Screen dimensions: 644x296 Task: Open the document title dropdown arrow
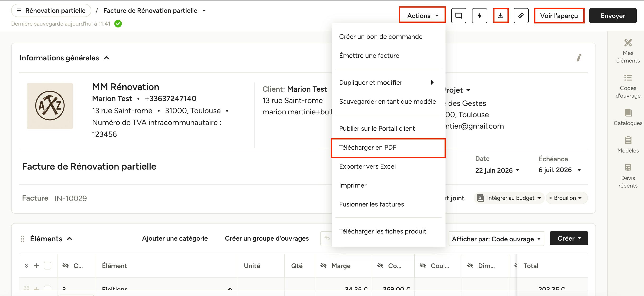click(204, 10)
